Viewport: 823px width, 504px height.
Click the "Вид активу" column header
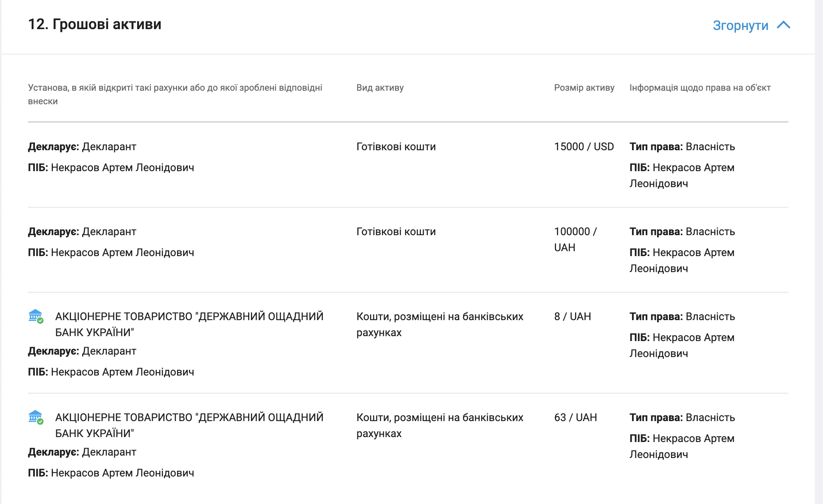(380, 87)
